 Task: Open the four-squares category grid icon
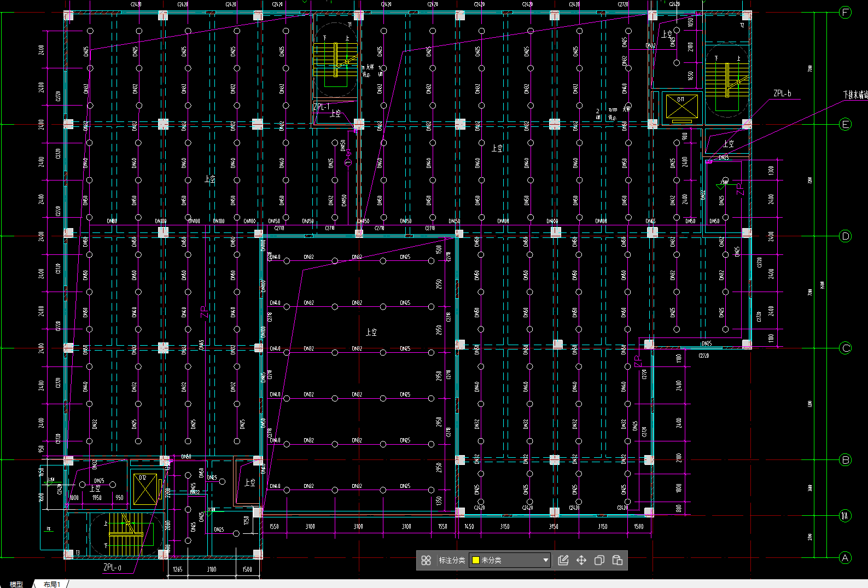(426, 560)
